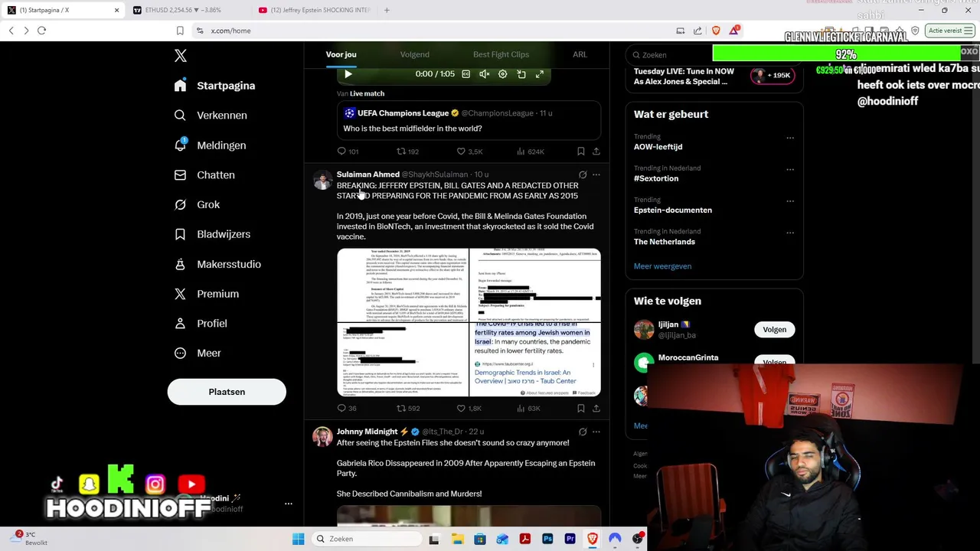980x551 pixels.
Task: Open Grok in the sidebar
Action: pos(198,205)
